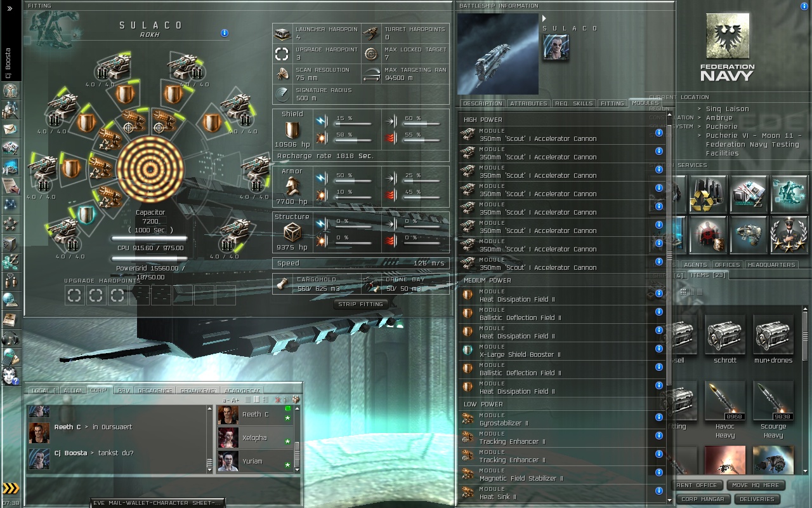
Task: Click the pilot portrait beside the Sulaco name
Action: point(556,48)
